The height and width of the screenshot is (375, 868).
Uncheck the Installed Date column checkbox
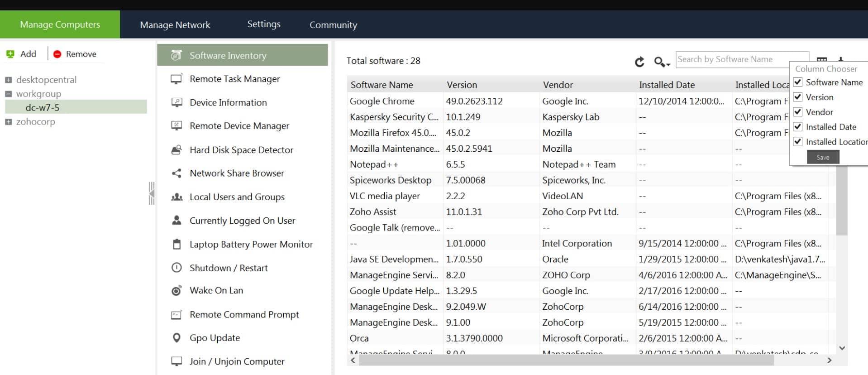[798, 127]
